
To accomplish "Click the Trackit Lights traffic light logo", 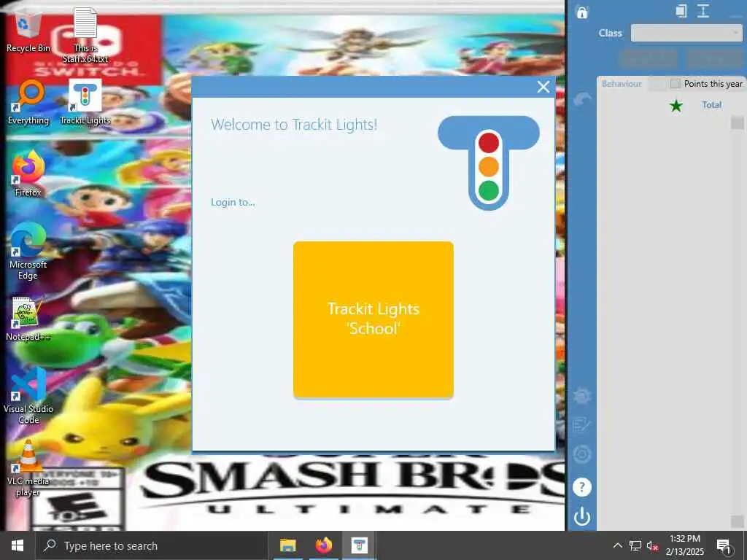I will (489, 163).
